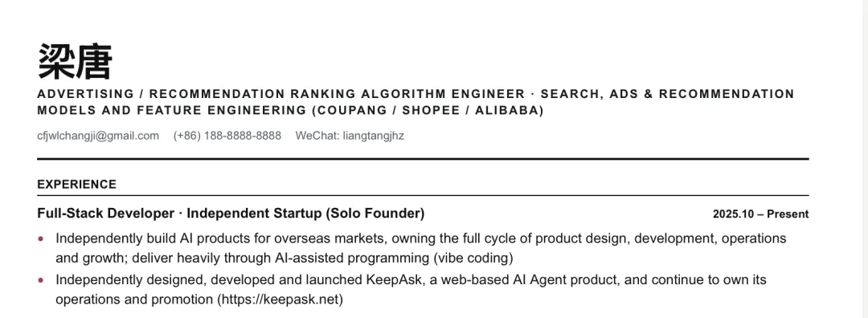Click the Full-Stack Developer job title

pos(106,214)
